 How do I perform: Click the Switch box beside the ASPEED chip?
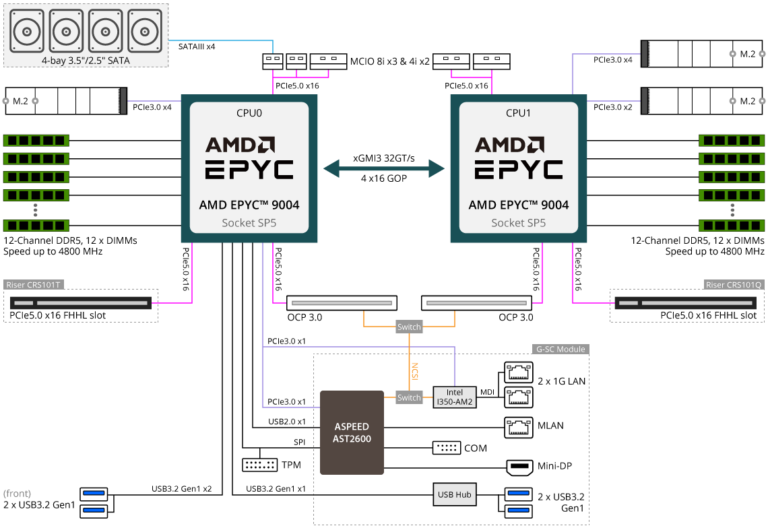point(409,397)
